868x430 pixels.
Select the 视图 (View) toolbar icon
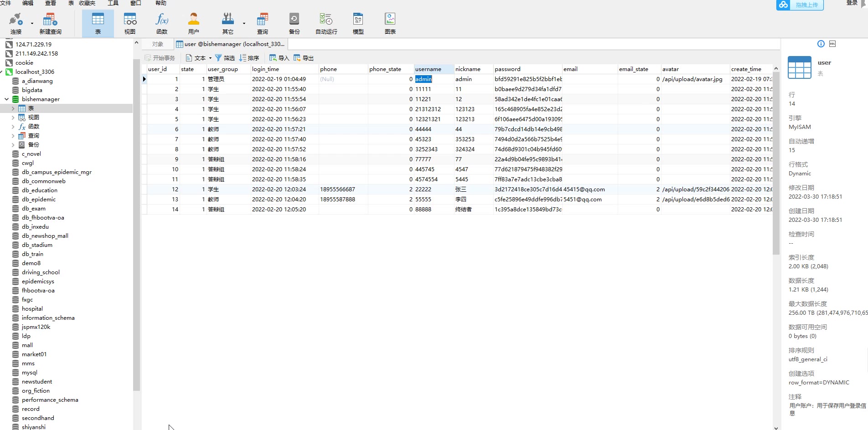(x=130, y=23)
